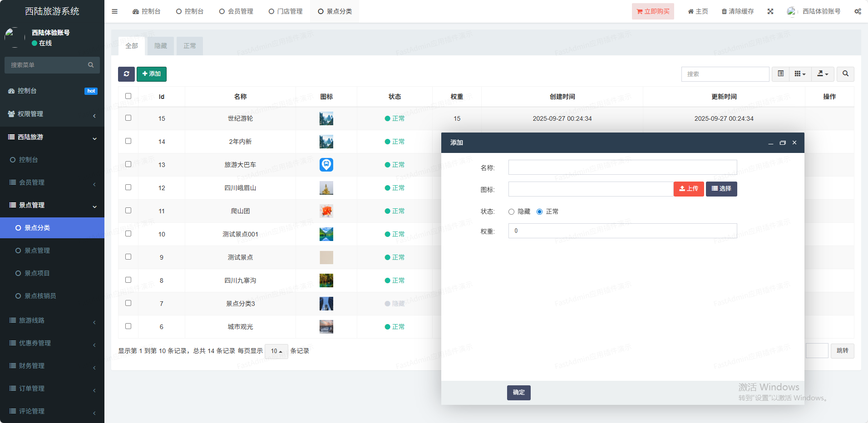
Task: Change the page size dropdown showing 10
Action: coord(276,351)
